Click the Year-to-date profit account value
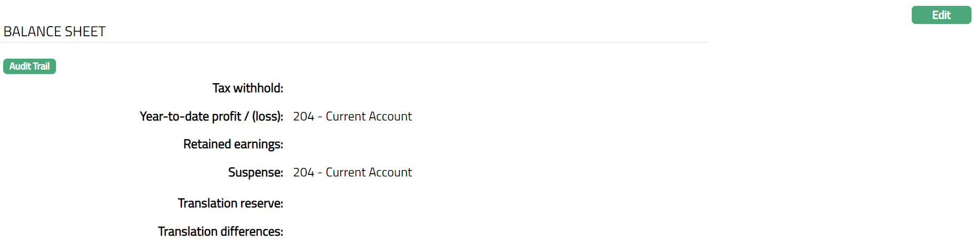 tap(352, 116)
